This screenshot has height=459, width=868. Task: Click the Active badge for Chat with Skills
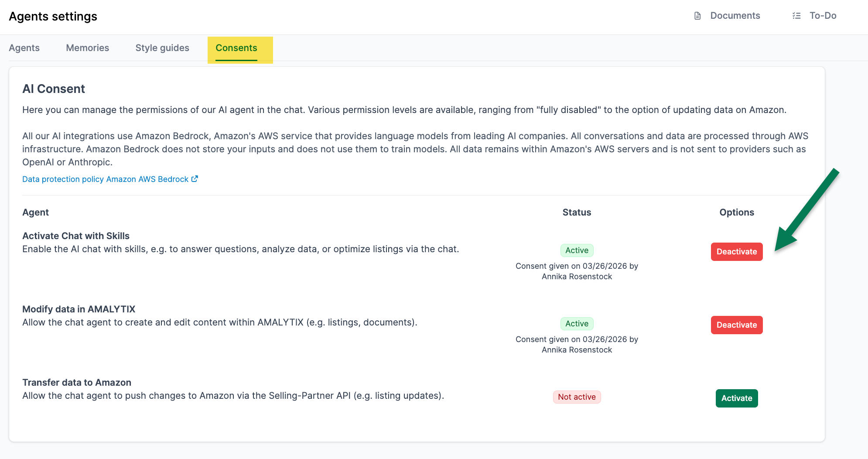(x=577, y=250)
